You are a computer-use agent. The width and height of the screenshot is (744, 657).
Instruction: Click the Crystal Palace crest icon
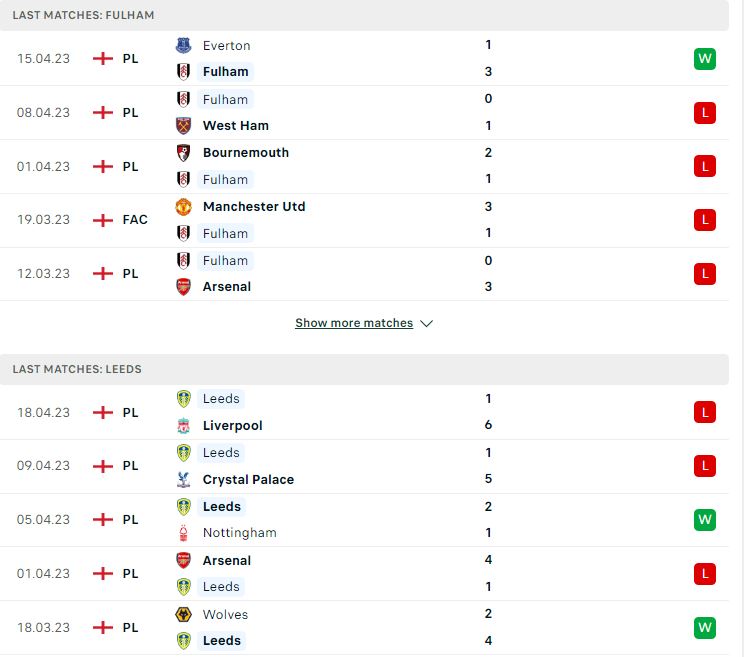click(x=183, y=480)
